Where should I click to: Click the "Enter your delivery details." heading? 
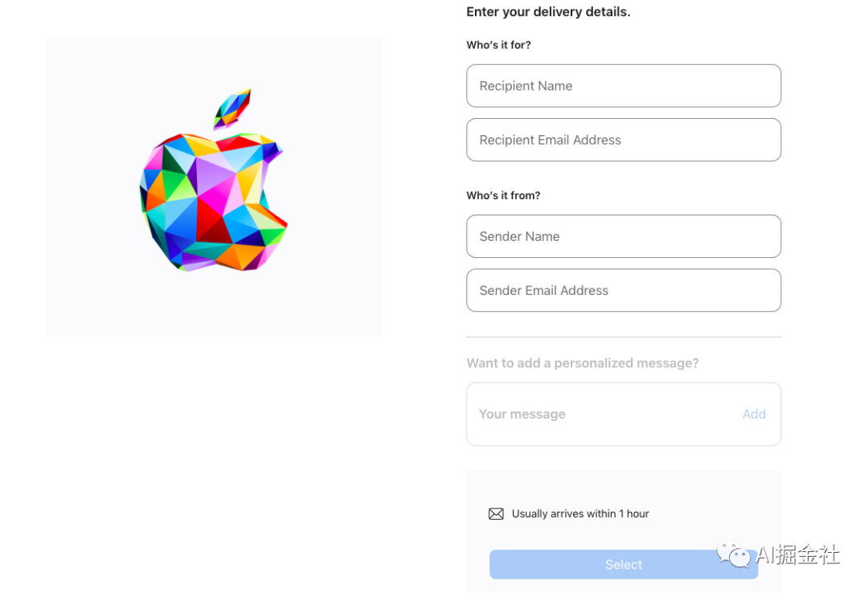coord(548,12)
